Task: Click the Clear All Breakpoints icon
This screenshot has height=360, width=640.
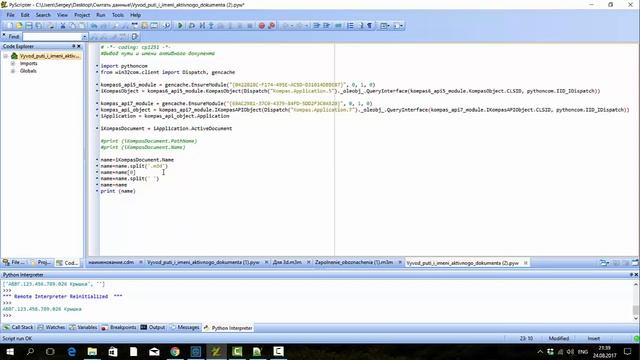Action: pyautogui.click(x=271, y=26)
